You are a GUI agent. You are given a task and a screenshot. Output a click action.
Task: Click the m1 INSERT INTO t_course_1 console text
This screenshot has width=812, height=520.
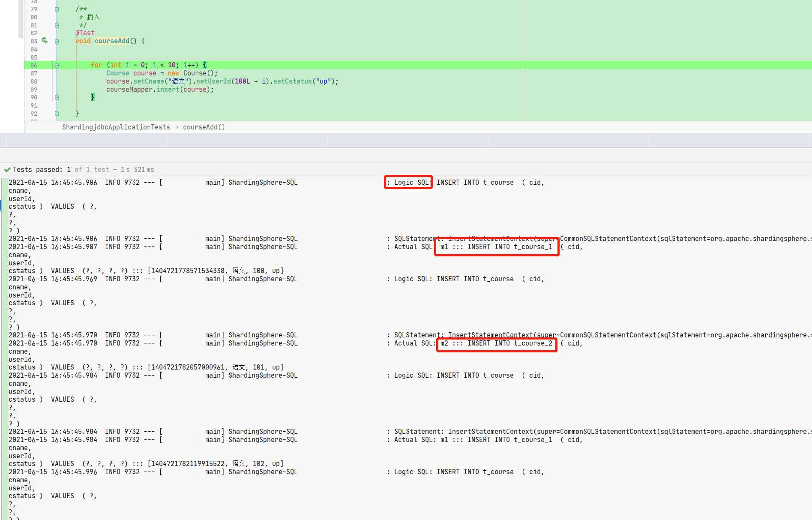[497, 247]
